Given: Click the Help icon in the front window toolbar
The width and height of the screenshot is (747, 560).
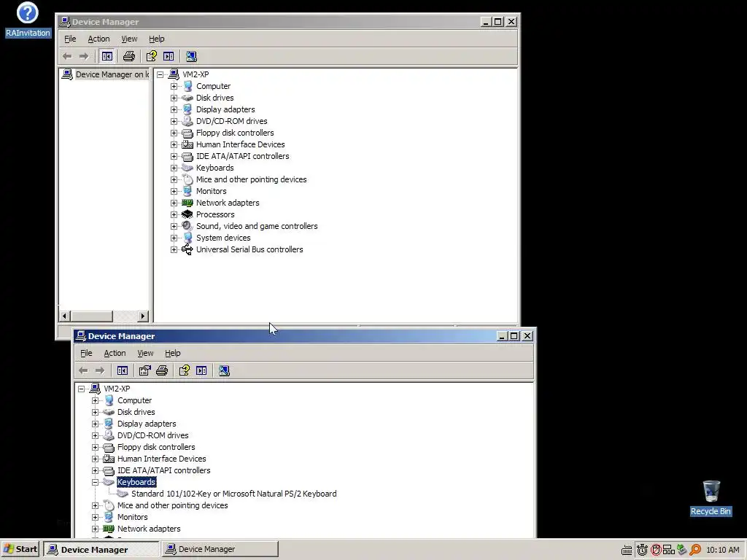Looking at the screenshot, I should [x=185, y=370].
